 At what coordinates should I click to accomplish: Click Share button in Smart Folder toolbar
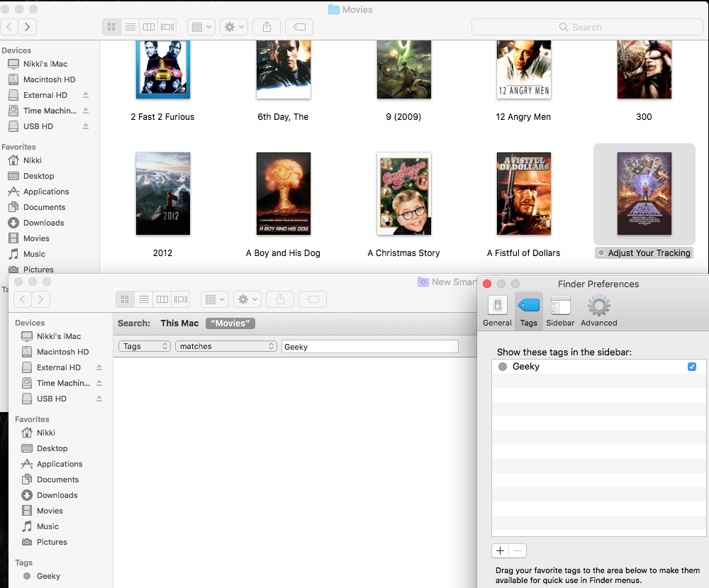click(x=280, y=299)
